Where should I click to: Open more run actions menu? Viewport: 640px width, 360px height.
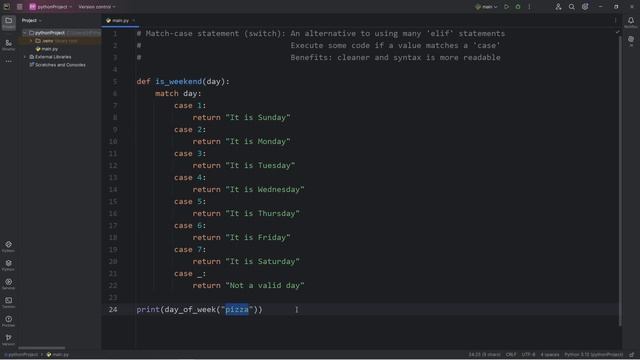tap(529, 7)
